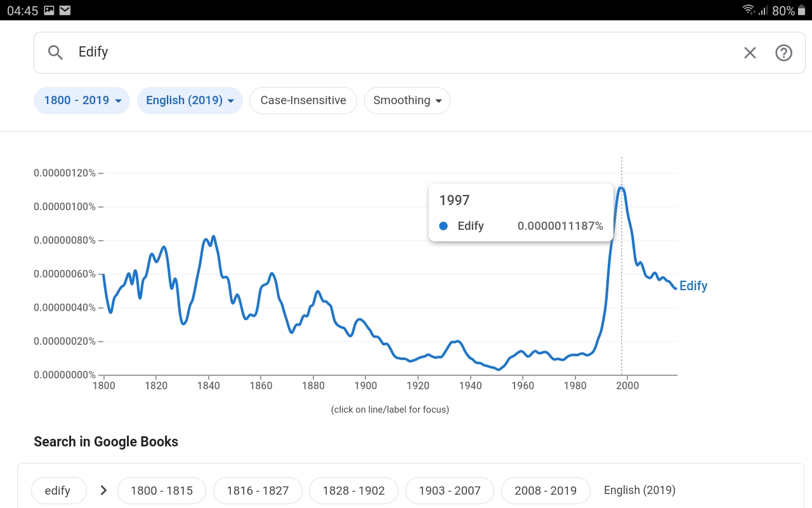Tap the mail notification icon in status bar

click(x=65, y=10)
